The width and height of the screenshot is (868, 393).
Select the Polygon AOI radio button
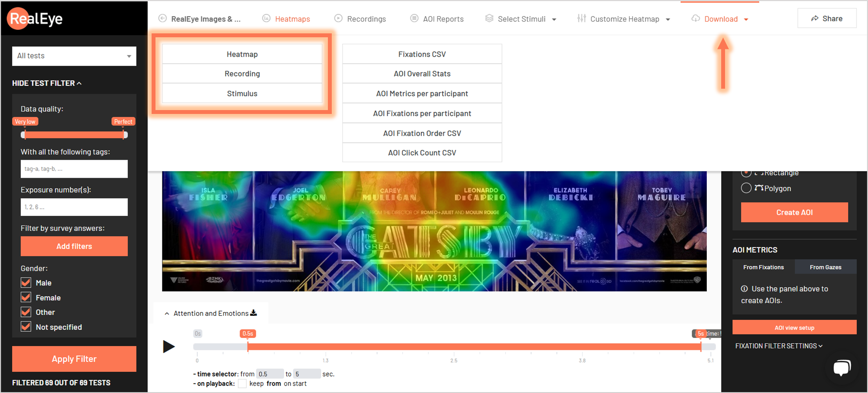[x=746, y=188]
